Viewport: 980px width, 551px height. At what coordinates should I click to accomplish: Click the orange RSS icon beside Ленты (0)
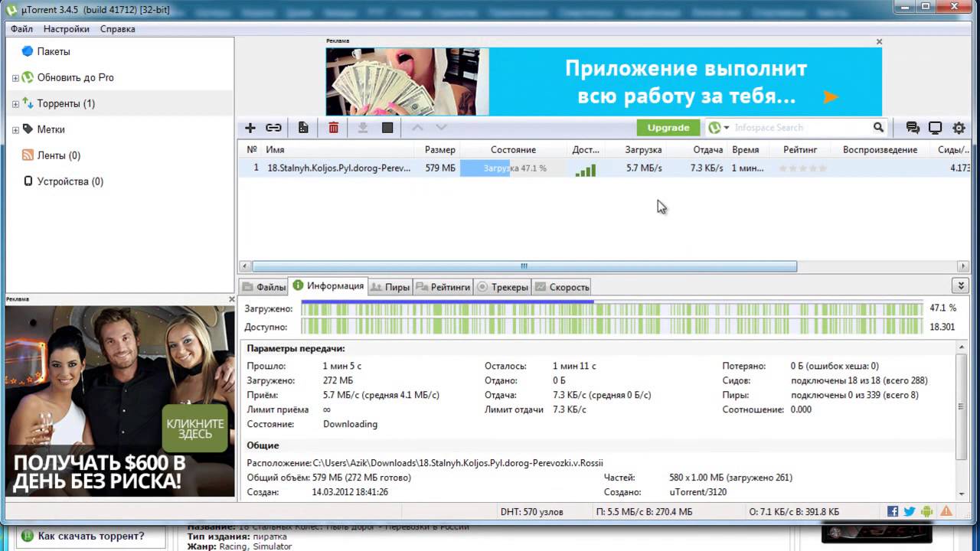click(28, 155)
